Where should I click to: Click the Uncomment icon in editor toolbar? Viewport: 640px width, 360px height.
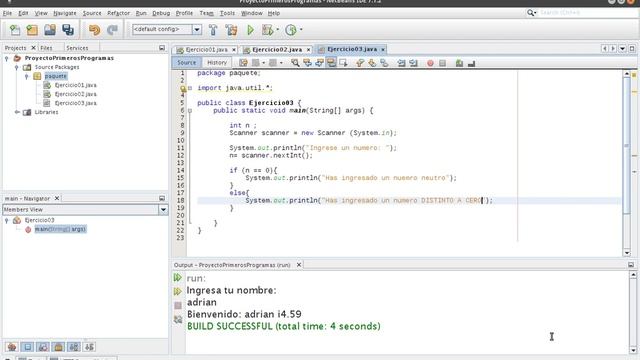[x=471, y=63]
